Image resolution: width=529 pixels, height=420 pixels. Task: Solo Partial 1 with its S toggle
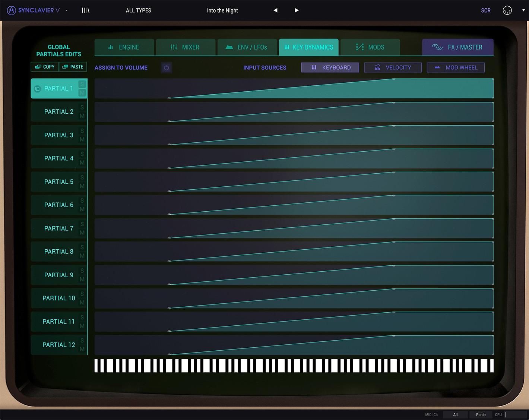82,84
